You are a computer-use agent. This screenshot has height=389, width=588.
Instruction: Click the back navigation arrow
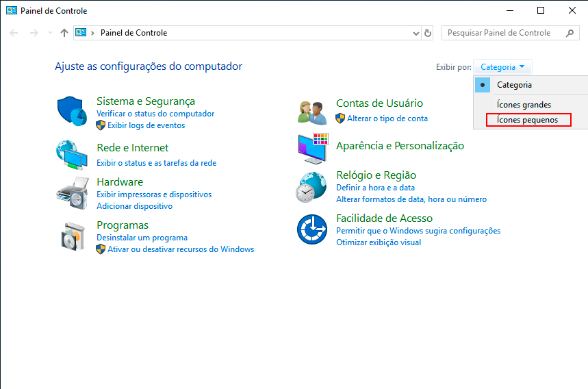pos(14,33)
